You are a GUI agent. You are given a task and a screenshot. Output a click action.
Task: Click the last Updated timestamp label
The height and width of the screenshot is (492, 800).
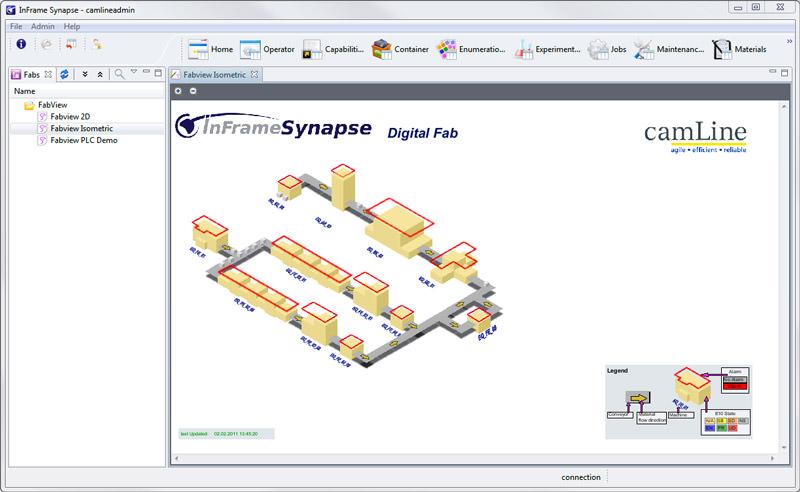click(227, 434)
